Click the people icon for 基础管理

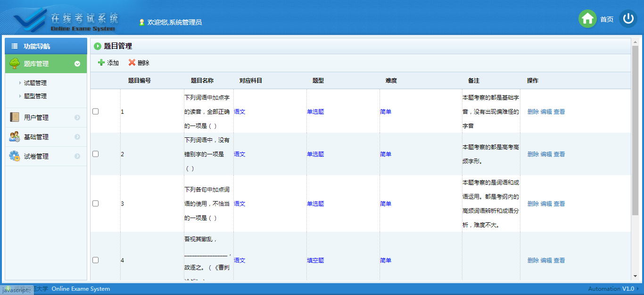[15, 137]
